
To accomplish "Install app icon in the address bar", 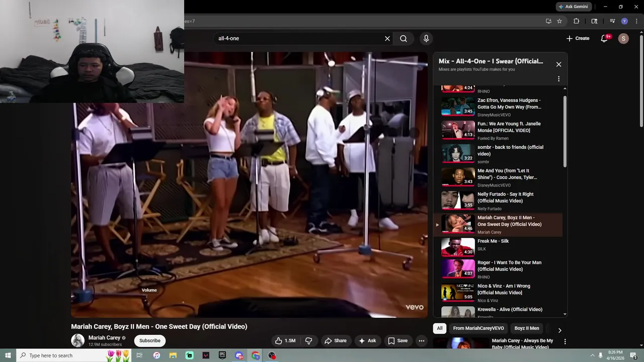I will click(x=548, y=21).
